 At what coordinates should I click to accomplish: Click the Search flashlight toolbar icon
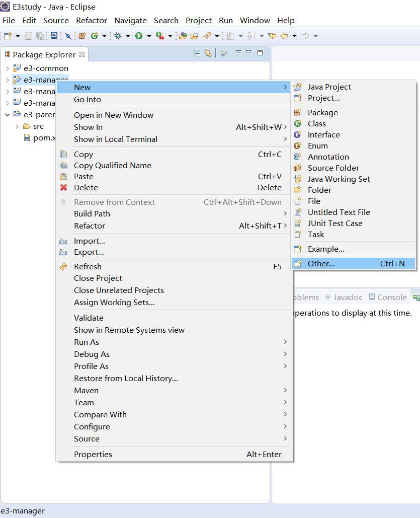pyautogui.click(x=207, y=36)
